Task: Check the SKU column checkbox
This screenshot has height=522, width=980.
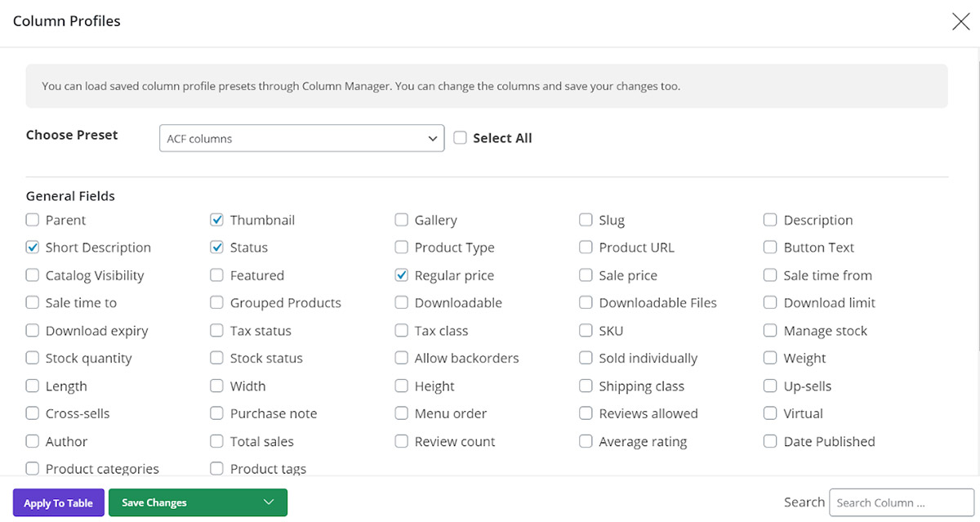Action: click(x=586, y=331)
